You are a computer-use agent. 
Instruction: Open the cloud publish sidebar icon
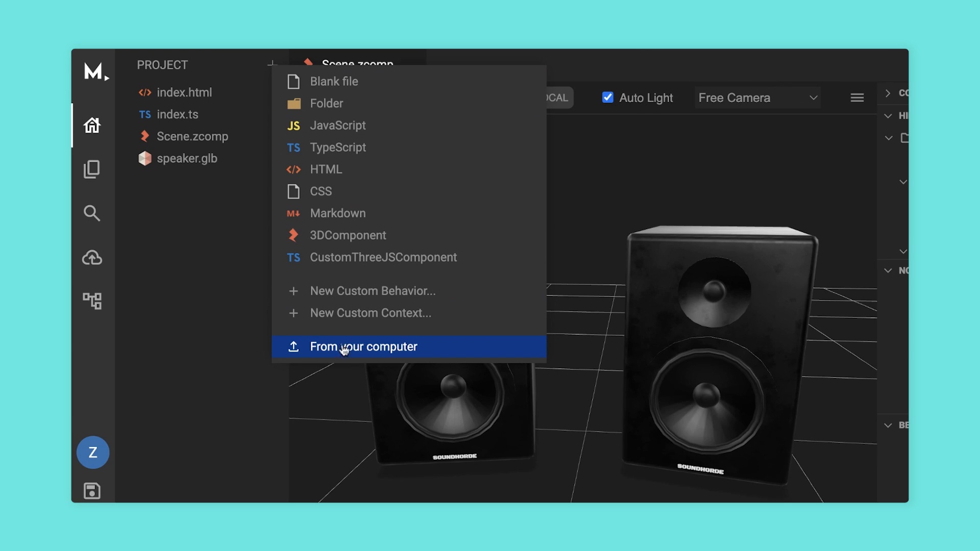pos(92,258)
